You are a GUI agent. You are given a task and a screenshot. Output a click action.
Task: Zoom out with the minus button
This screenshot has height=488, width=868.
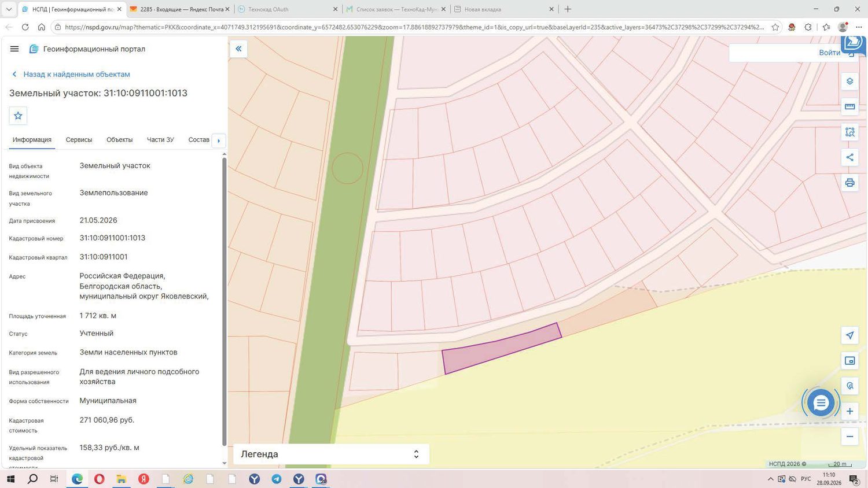click(849, 437)
